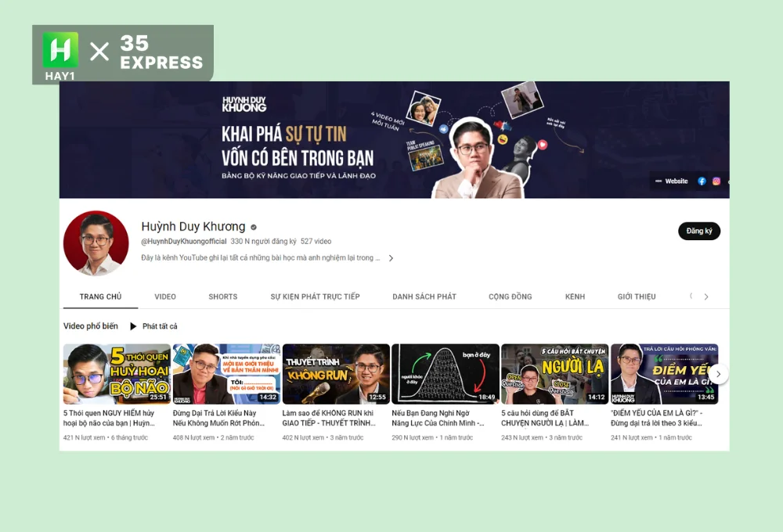Click the 14:12 duration badge
783x532 pixels.
[596, 397]
